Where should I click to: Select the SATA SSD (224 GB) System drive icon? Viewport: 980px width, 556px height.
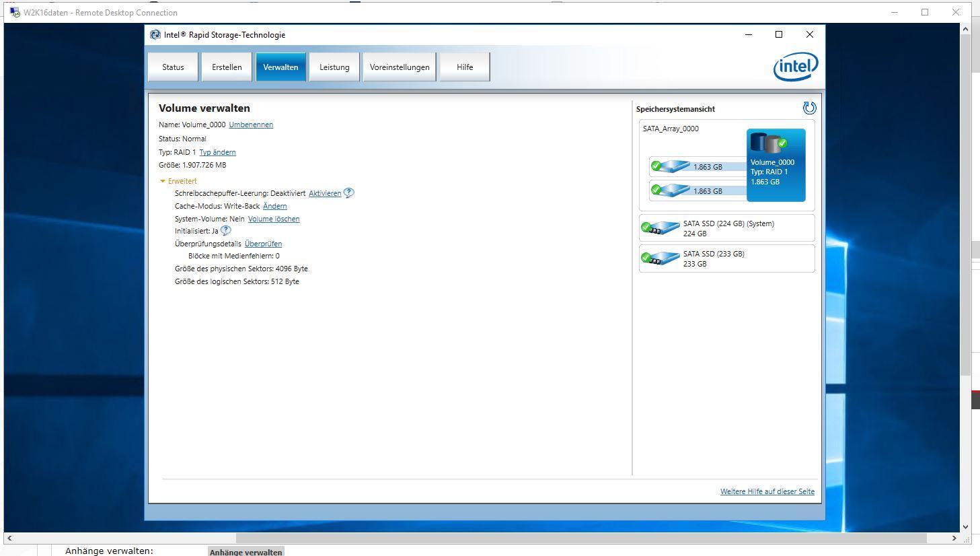coord(660,228)
